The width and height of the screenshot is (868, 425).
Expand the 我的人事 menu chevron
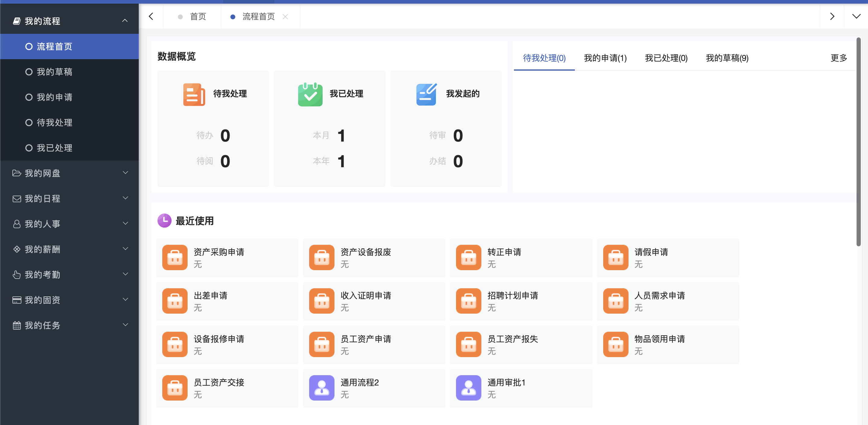coord(125,223)
